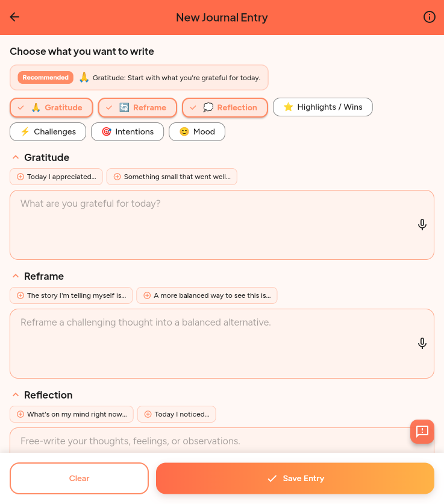Collapse the Reflection section
Image resolution: width=444 pixels, height=504 pixels.
(x=15, y=394)
